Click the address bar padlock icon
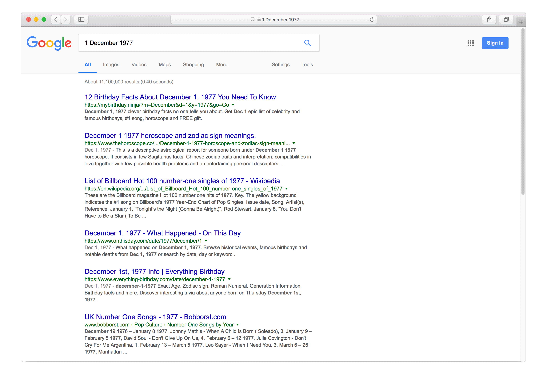 point(259,20)
